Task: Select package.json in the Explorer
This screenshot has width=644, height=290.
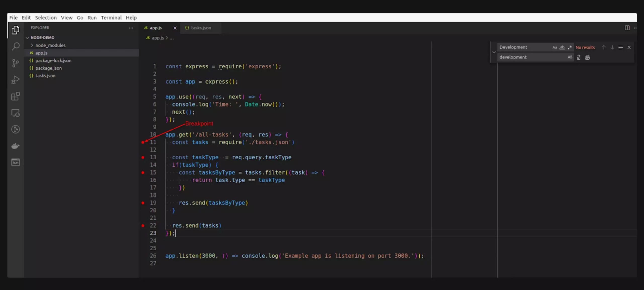Action: [48, 68]
